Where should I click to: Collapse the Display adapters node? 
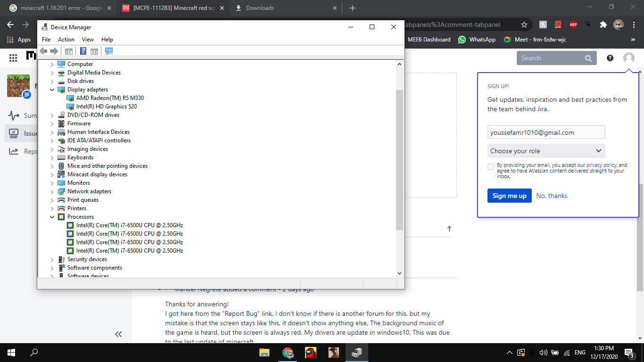click(52, 90)
